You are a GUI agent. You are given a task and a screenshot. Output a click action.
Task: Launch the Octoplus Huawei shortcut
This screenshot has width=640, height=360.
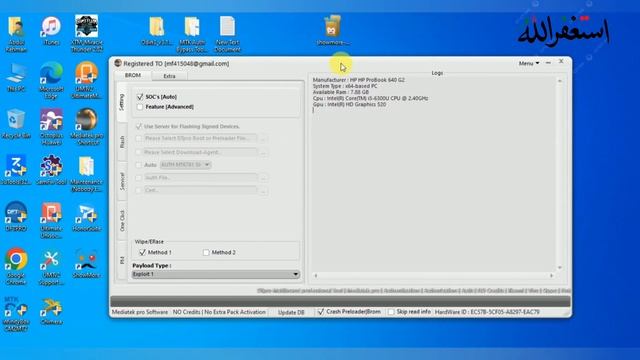(x=51, y=127)
